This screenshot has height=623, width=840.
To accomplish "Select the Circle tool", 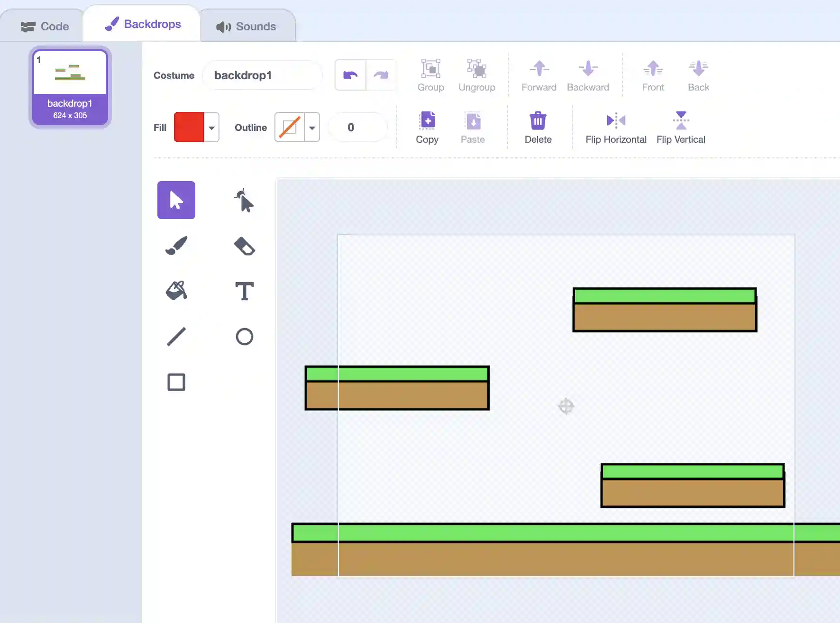I will point(244,337).
